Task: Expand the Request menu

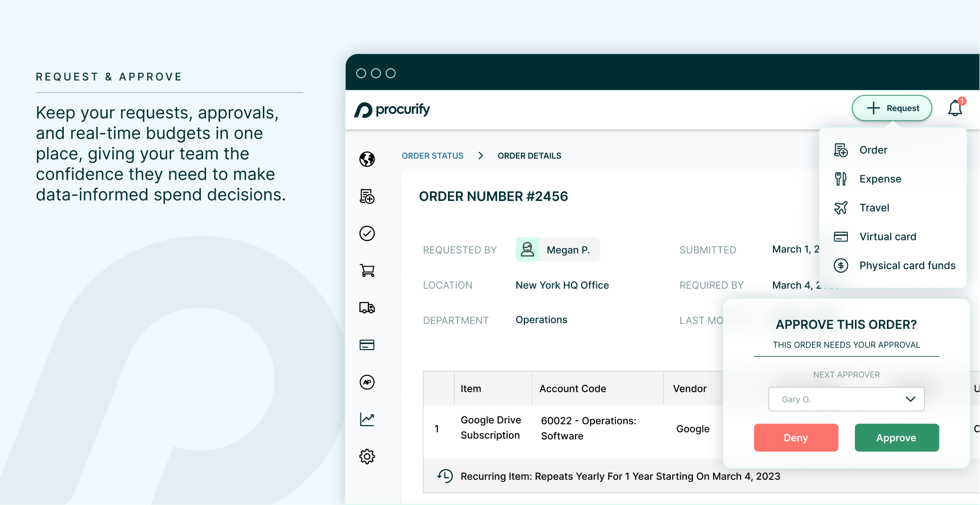Action: pos(892,108)
